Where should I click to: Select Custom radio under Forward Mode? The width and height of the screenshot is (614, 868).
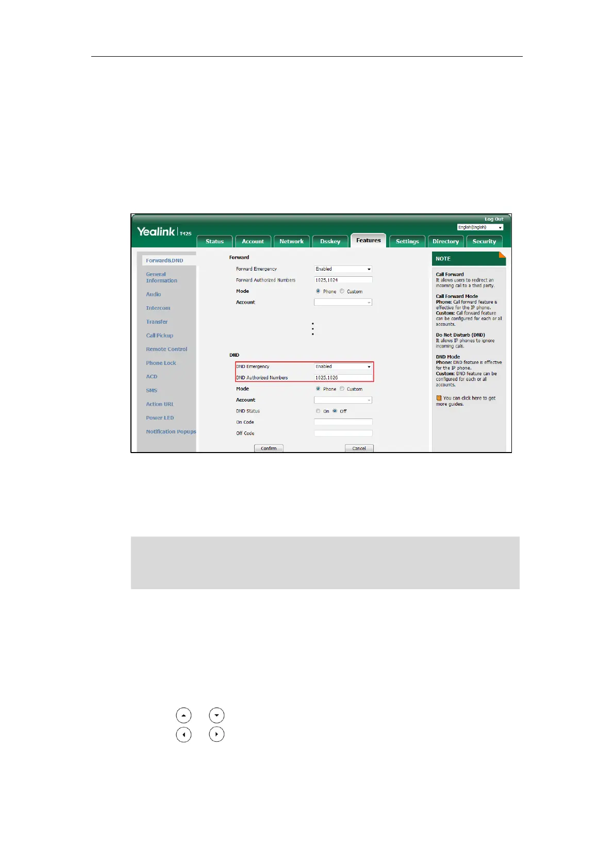tap(342, 291)
